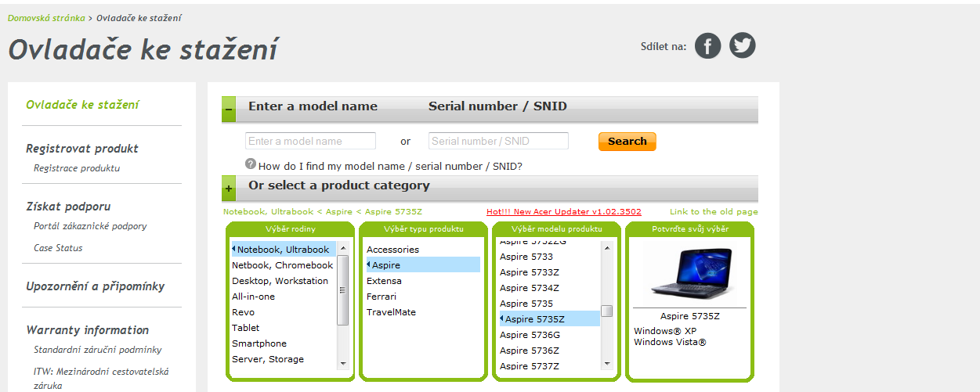Select Accessories product type

(392, 250)
